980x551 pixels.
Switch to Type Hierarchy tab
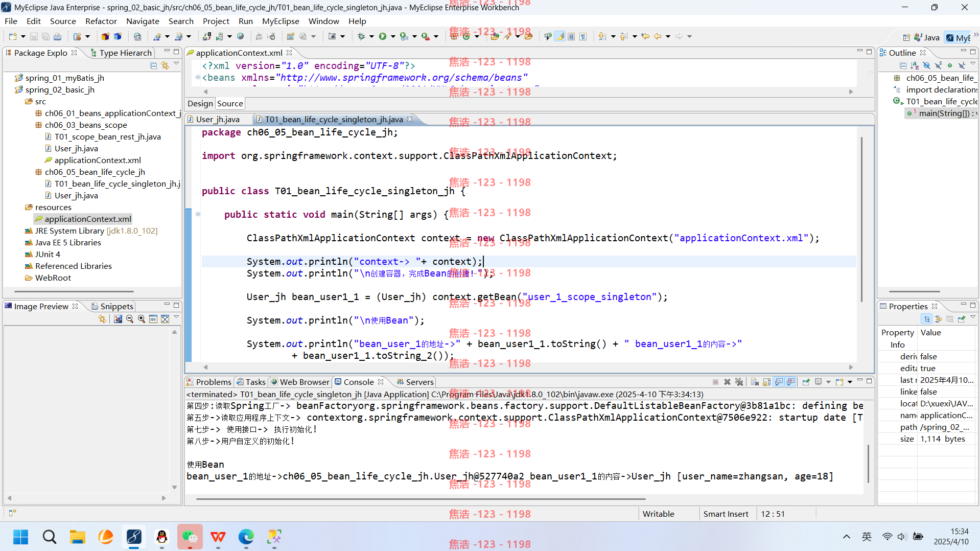(x=121, y=53)
